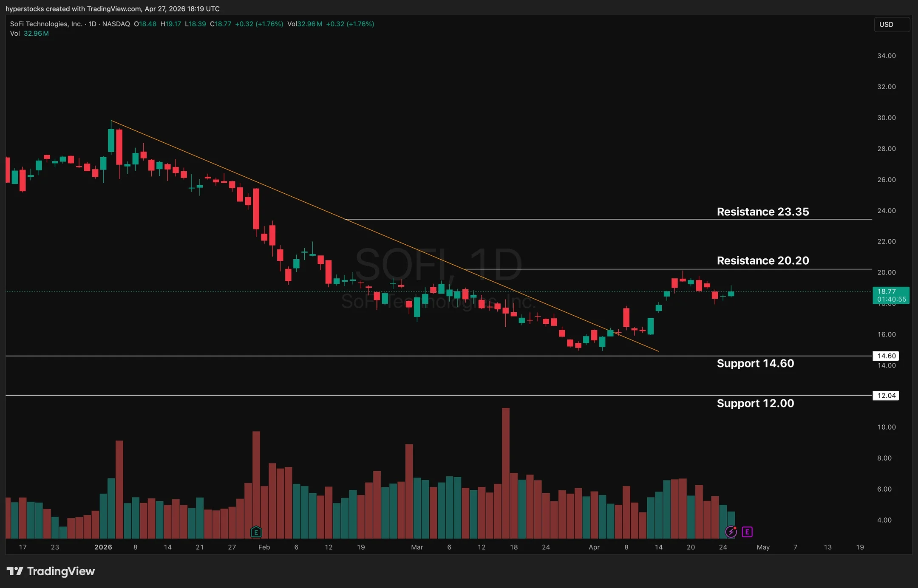Select the Vol 32.96M indicator legend
This screenshot has height=588, width=918.
tap(29, 34)
